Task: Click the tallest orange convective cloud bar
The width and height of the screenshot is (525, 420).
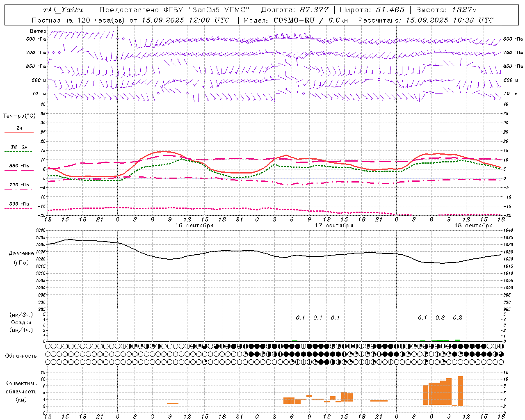Action: [460, 391]
